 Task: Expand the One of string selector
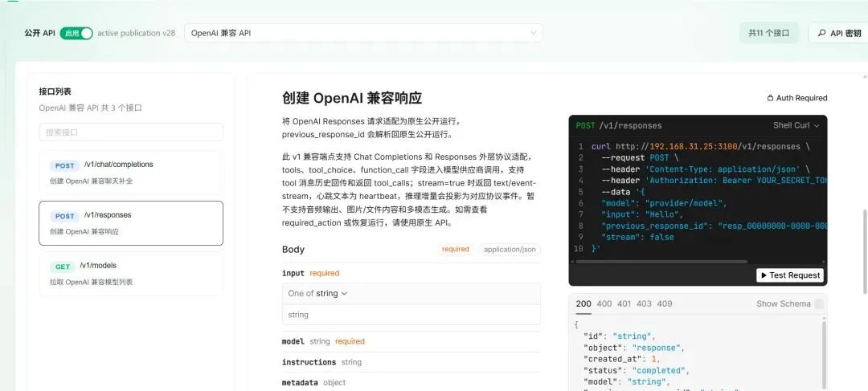[x=317, y=294]
